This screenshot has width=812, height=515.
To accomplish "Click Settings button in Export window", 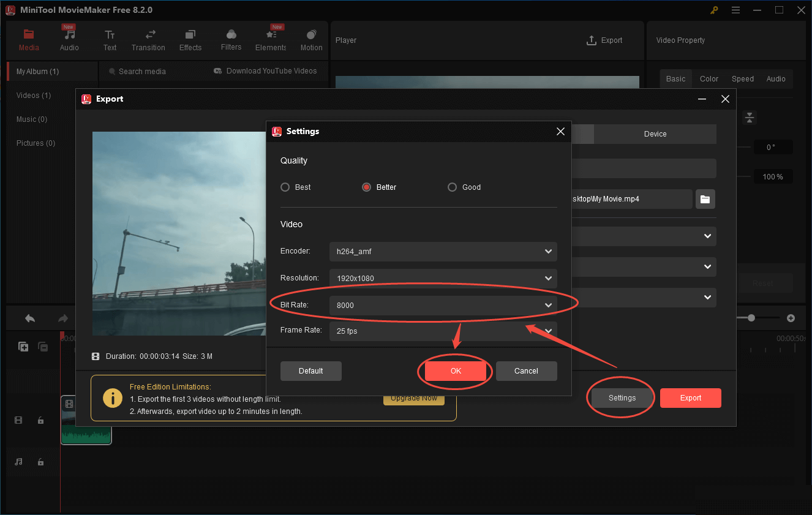I will 622,398.
